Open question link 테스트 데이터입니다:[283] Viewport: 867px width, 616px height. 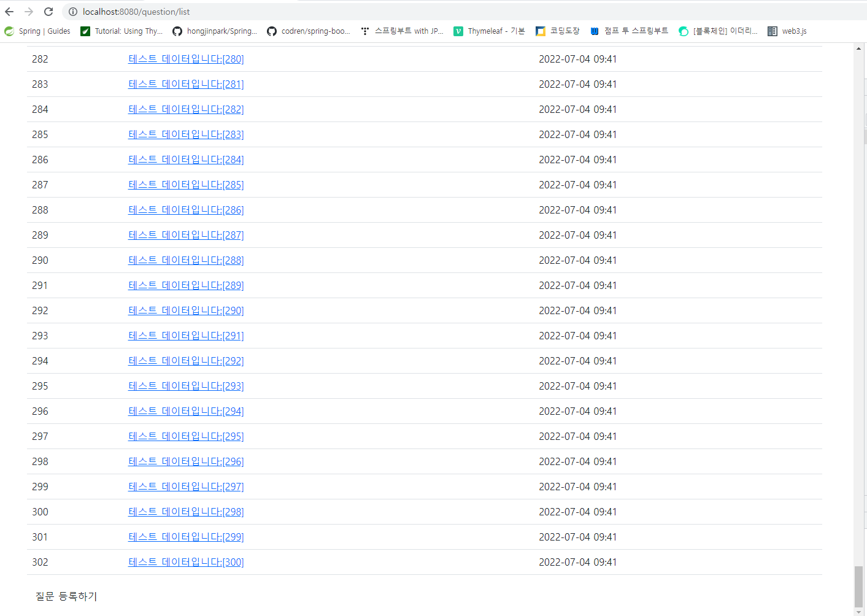point(186,134)
